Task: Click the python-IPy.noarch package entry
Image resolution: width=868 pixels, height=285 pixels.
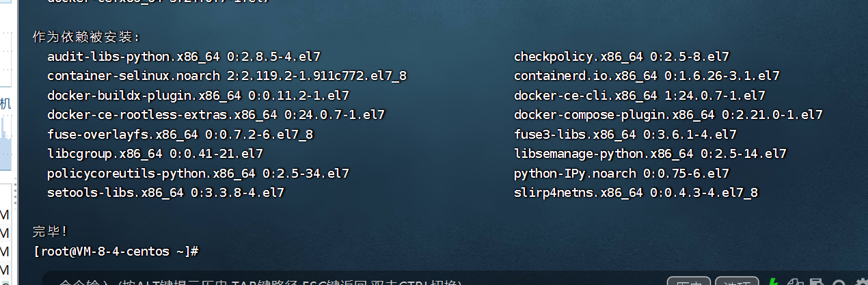Action: (621, 174)
